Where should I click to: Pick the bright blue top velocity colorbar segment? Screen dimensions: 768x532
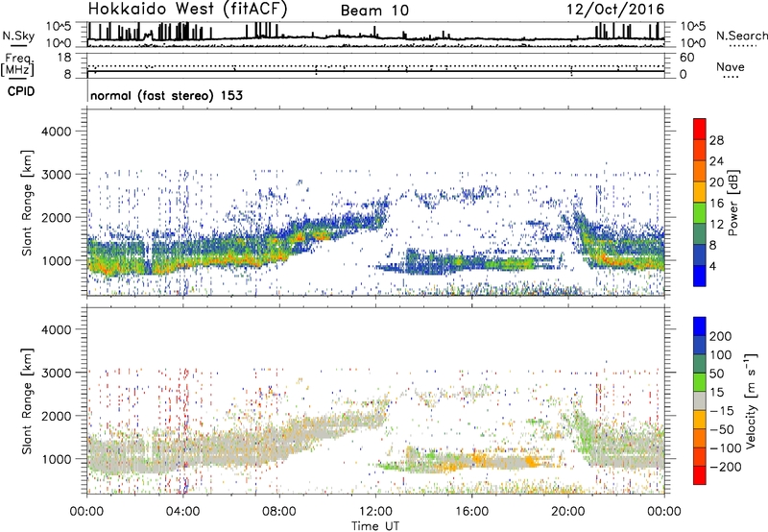[700, 326]
